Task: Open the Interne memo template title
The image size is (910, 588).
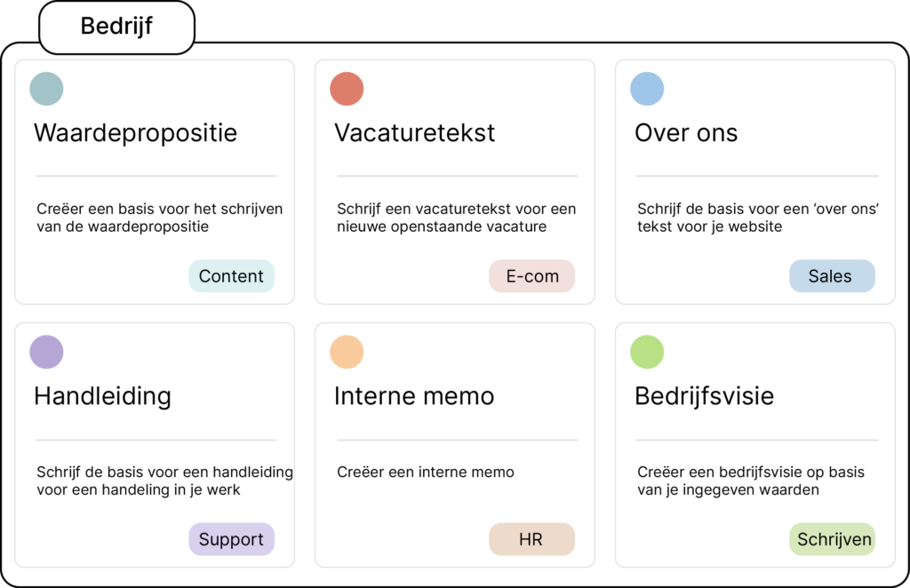Action: 414,396
